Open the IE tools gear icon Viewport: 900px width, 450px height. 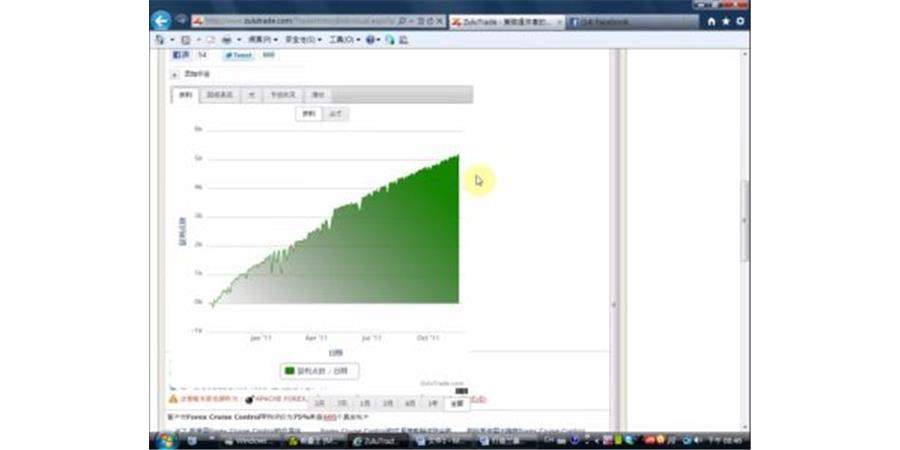point(739,21)
